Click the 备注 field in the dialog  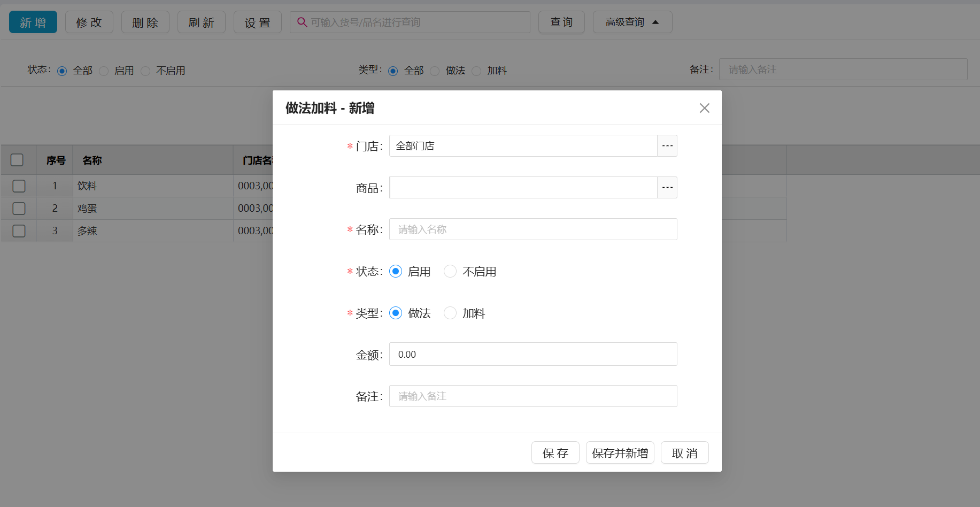click(x=533, y=396)
